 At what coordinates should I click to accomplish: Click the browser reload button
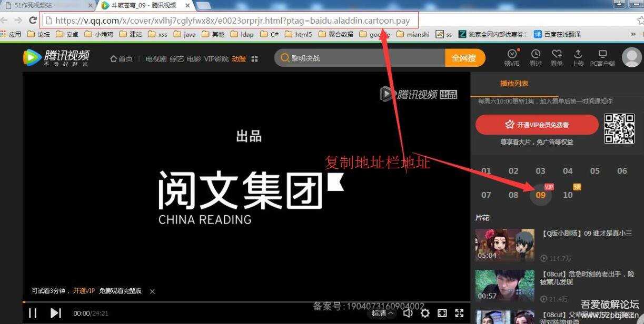[33, 21]
